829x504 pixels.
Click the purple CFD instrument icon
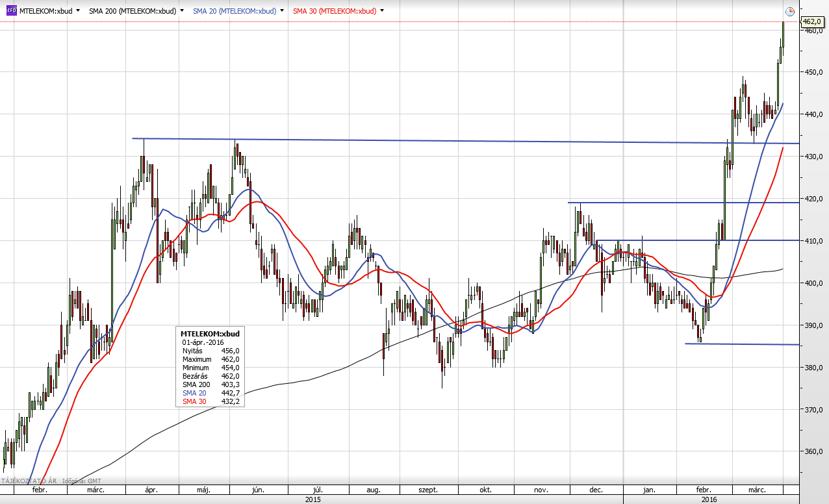pyautogui.click(x=11, y=11)
